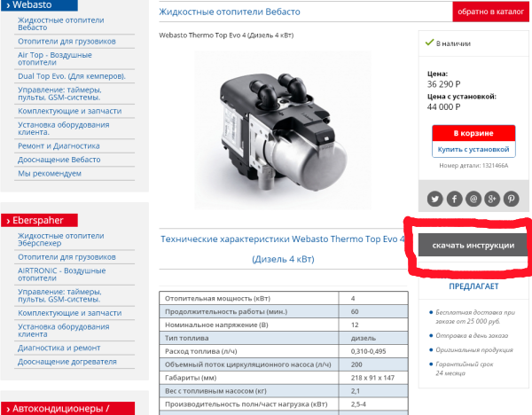Open 'Жидкостные отопители Вебасто' sidebar link
The width and height of the screenshot is (532, 415).
[x=60, y=24]
